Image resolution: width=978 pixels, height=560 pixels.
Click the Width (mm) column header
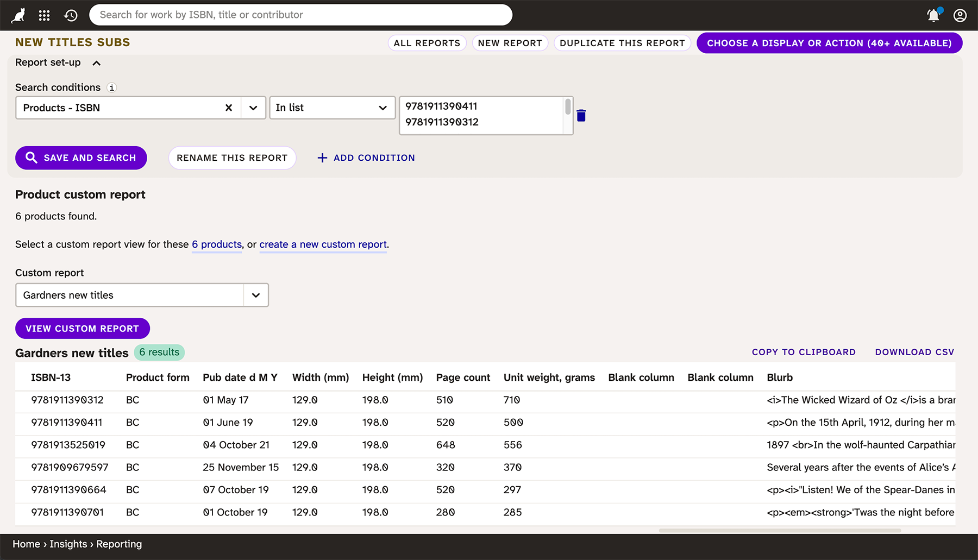pyautogui.click(x=321, y=377)
